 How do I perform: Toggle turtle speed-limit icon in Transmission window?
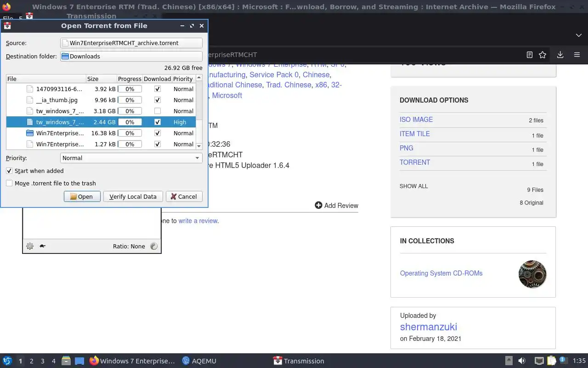point(42,246)
